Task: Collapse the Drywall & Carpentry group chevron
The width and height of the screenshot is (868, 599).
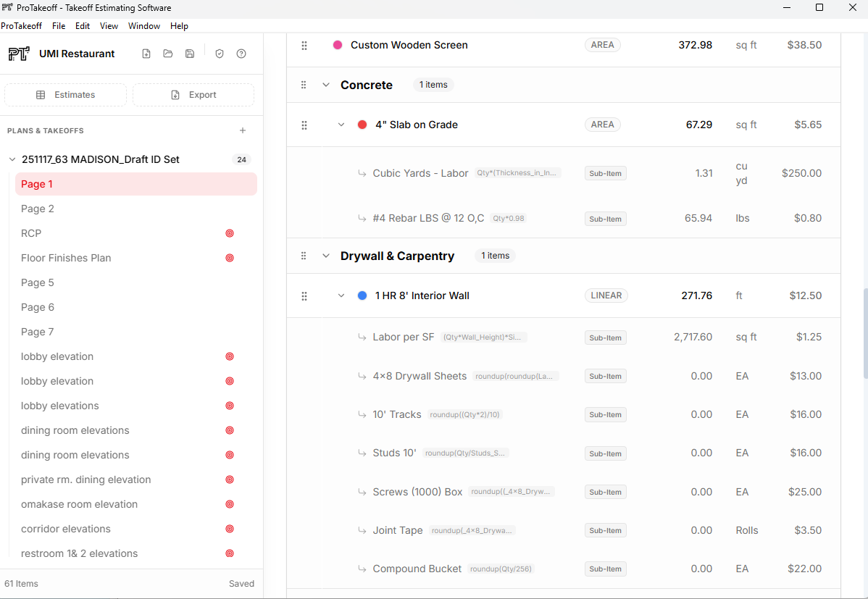Action: tap(326, 256)
